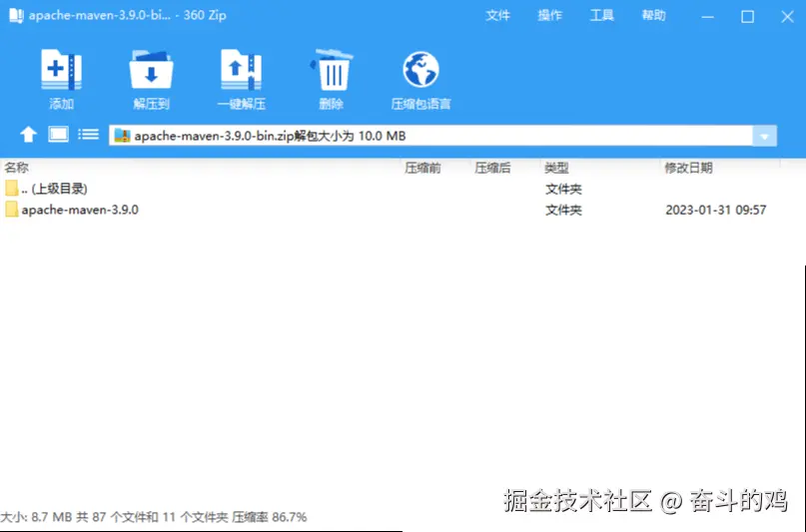Minimize the 360 Zip window
The height and width of the screenshot is (532, 806).
pos(708,17)
